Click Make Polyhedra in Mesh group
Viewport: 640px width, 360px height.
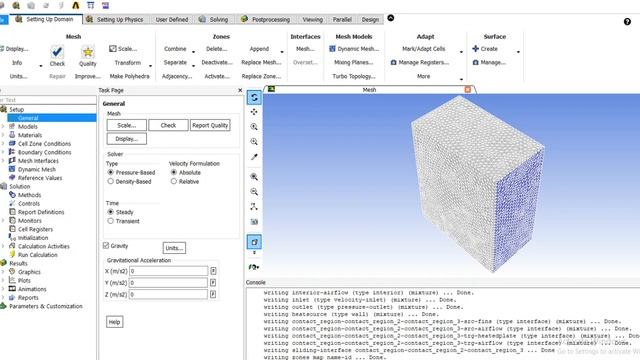(129, 76)
